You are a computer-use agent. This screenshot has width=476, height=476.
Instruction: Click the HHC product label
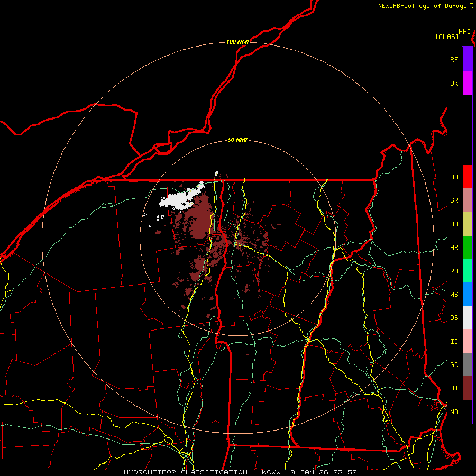(x=464, y=32)
